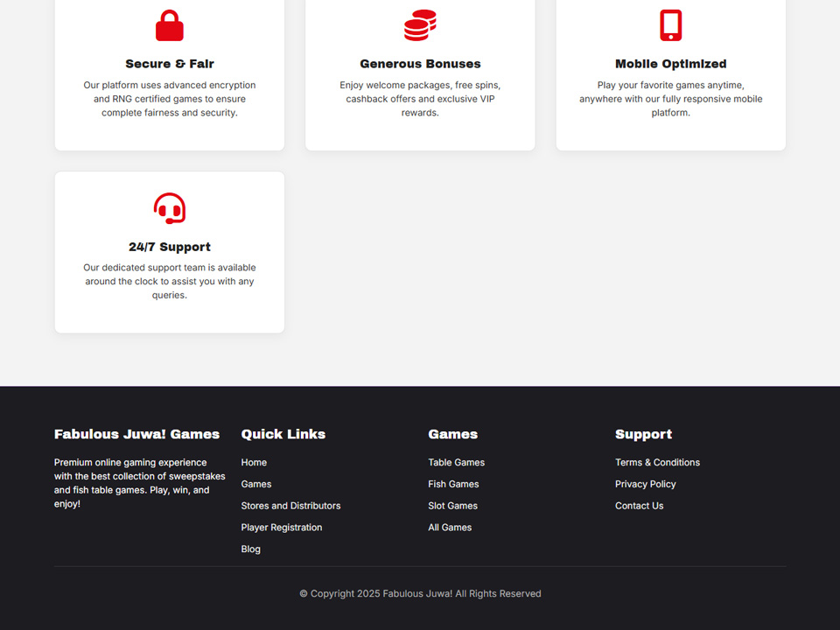Go to Games in Quick Links
The height and width of the screenshot is (630, 840).
pos(256,484)
